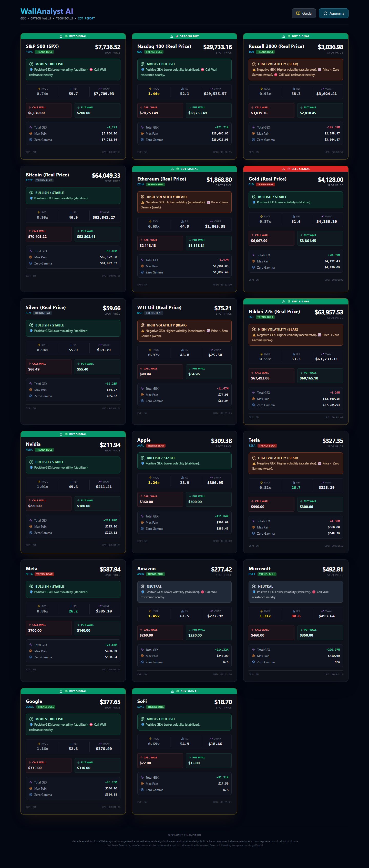Select COT REPORT in the header subtitle
Viewport: 369px width, 868px height.
click(x=86, y=18)
